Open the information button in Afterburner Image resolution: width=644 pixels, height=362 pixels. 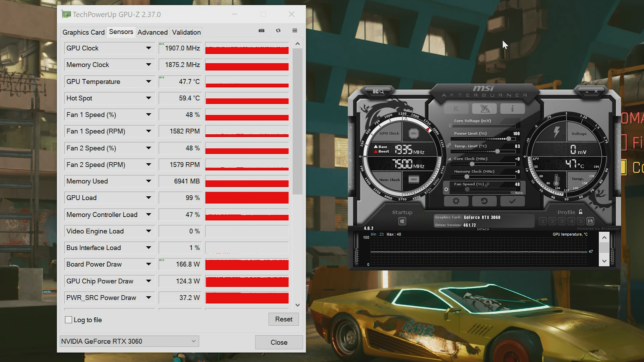point(513,109)
